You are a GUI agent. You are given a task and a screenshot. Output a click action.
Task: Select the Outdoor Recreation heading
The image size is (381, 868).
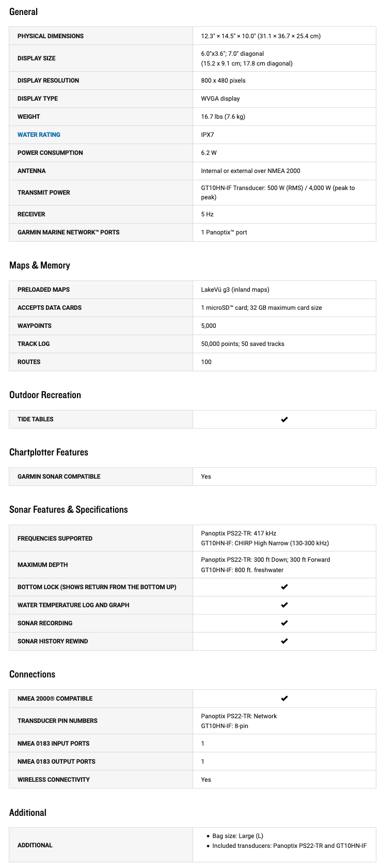click(x=45, y=395)
